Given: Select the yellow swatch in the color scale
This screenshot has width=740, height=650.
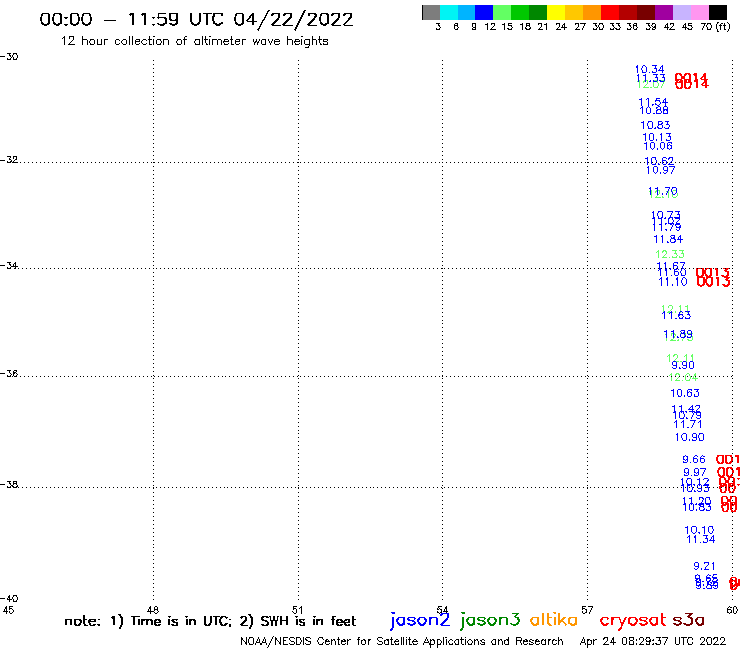Looking at the screenshot, I should click(556, 12).
